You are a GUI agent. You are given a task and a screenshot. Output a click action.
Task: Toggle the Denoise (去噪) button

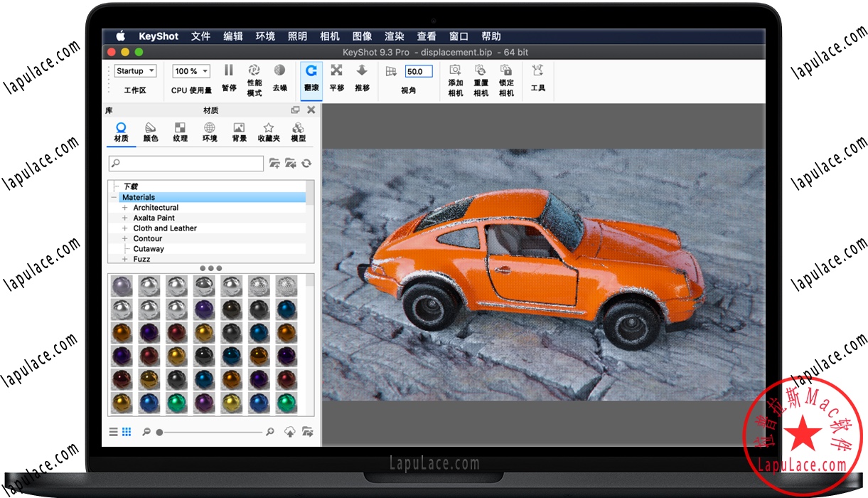(279, 78)
